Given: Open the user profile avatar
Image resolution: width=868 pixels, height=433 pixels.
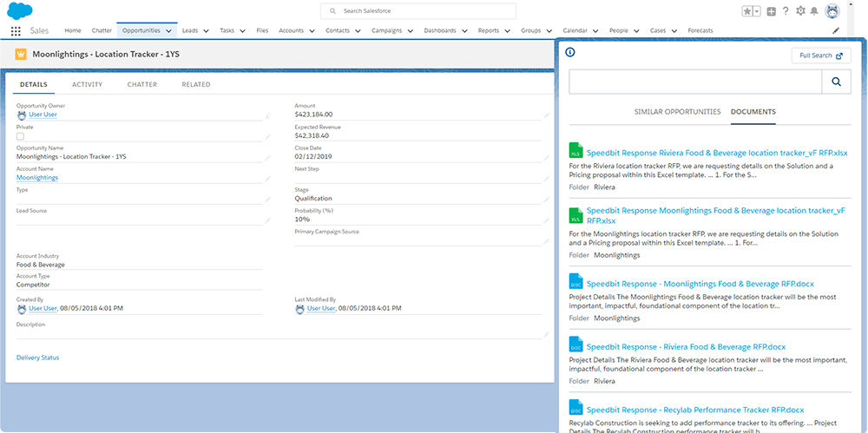Looking at the screenshot, I should click(x=832, y=11).
